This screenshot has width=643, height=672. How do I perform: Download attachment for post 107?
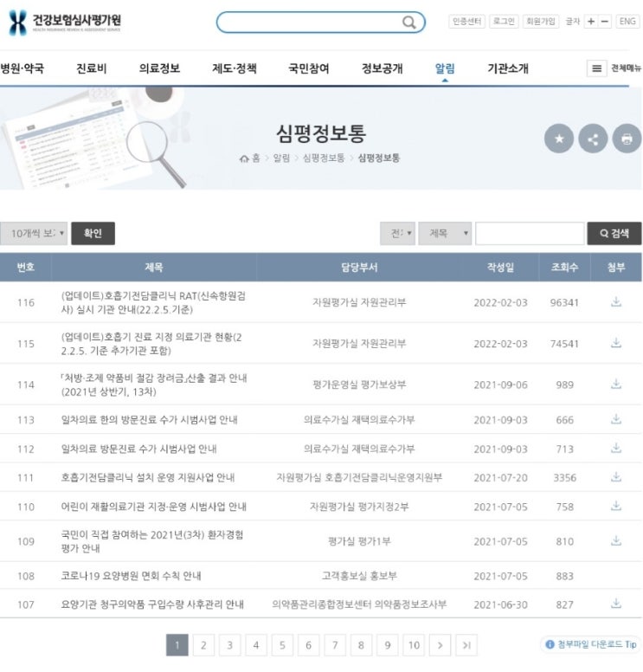(x=615, y=604)
